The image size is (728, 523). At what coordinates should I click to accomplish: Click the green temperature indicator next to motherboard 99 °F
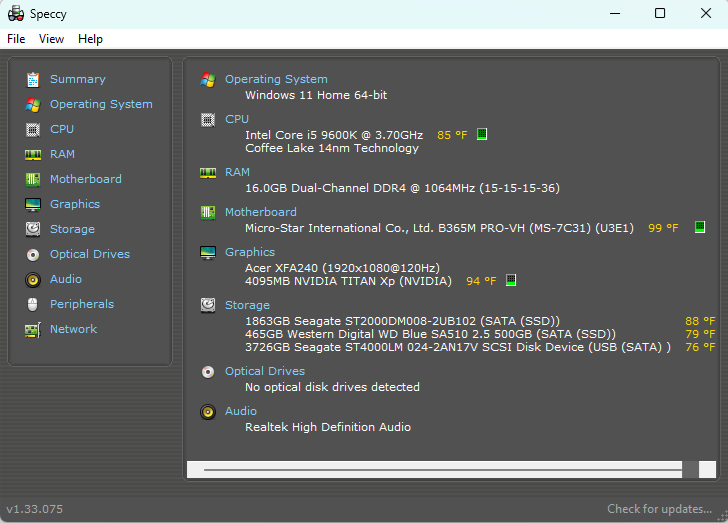point(700,227)
